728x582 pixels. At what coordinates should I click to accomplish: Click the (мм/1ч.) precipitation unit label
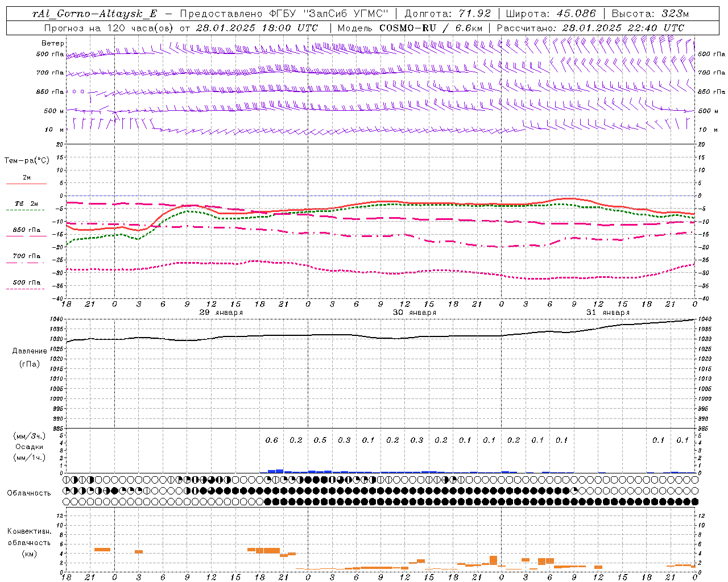click(30, 458)
